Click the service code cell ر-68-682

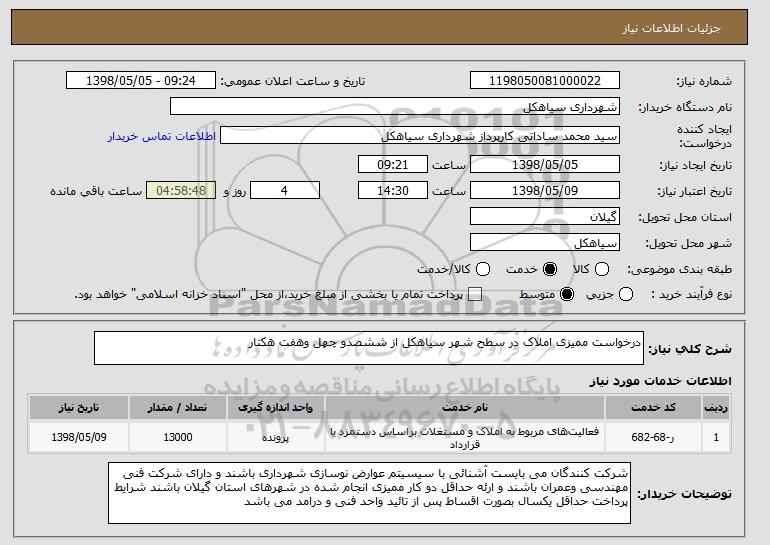click(653, 437)
